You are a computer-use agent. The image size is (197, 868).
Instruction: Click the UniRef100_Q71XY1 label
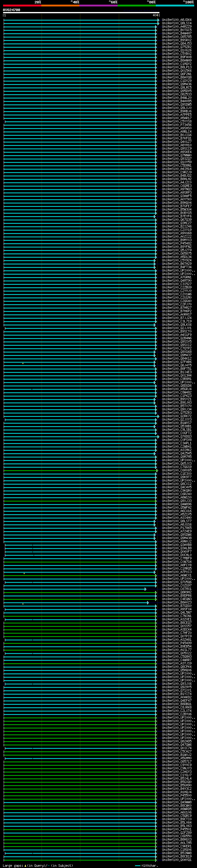point(177,691)
